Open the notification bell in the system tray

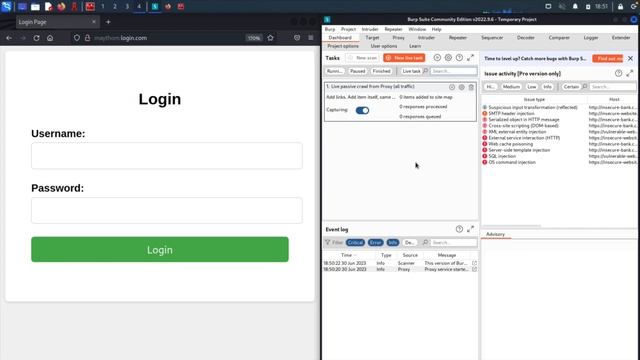575,7
